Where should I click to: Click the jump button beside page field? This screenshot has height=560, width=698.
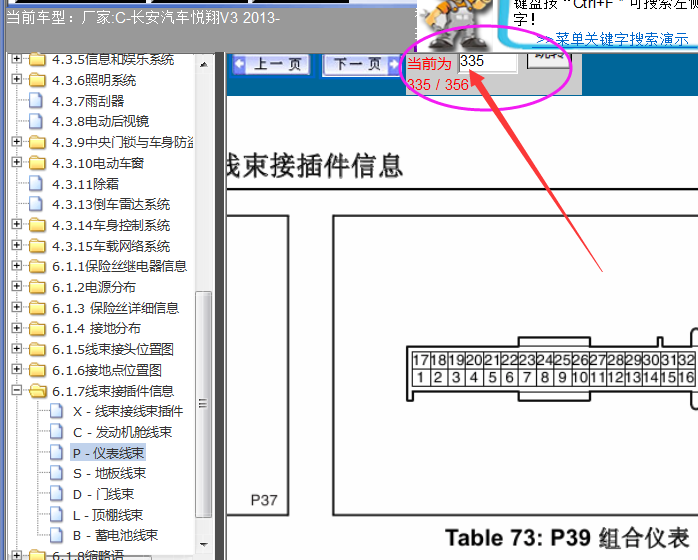click(x=548, y=60)
